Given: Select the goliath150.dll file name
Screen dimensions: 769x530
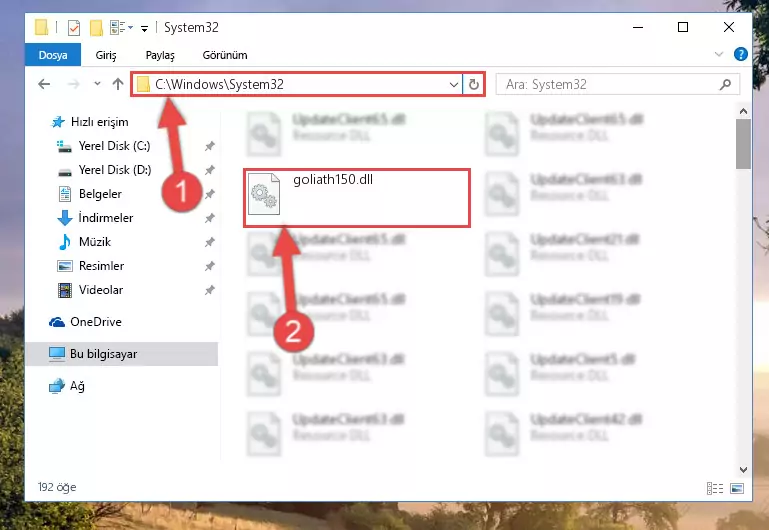Looking at the screenshot, I should (x=333, y=179).
